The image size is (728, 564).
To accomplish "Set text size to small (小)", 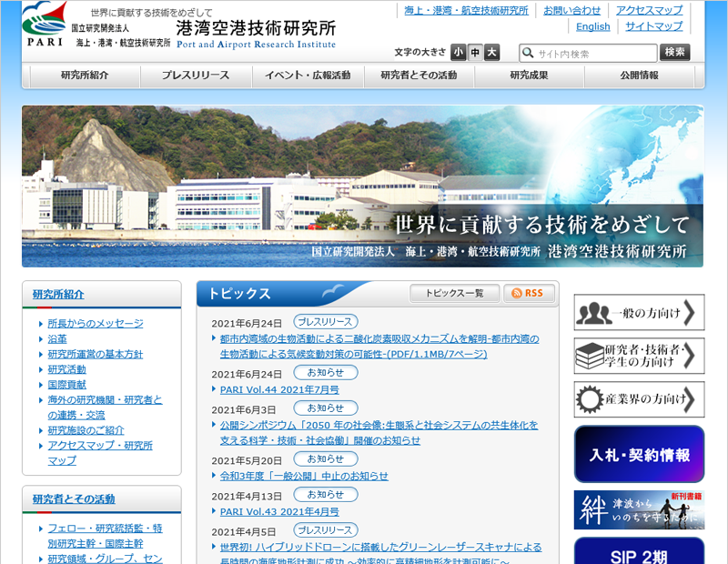I will [x=459, y=53].
